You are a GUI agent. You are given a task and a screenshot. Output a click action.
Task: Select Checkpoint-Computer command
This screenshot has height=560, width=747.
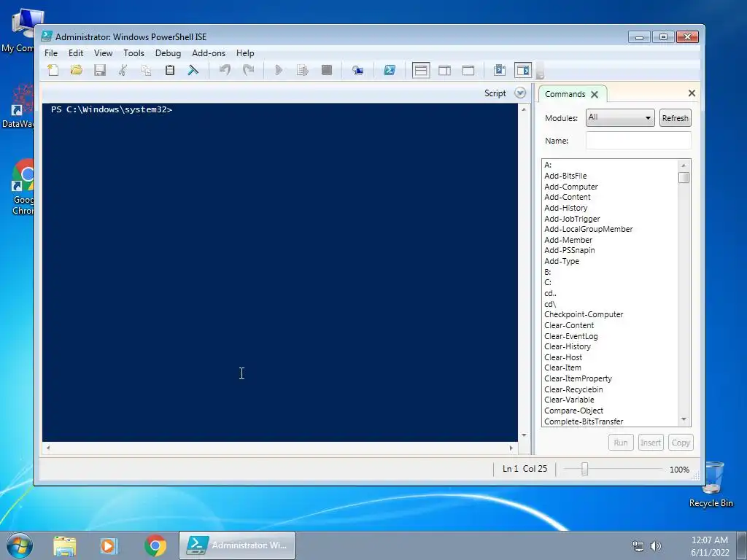[x=584, y=315]
